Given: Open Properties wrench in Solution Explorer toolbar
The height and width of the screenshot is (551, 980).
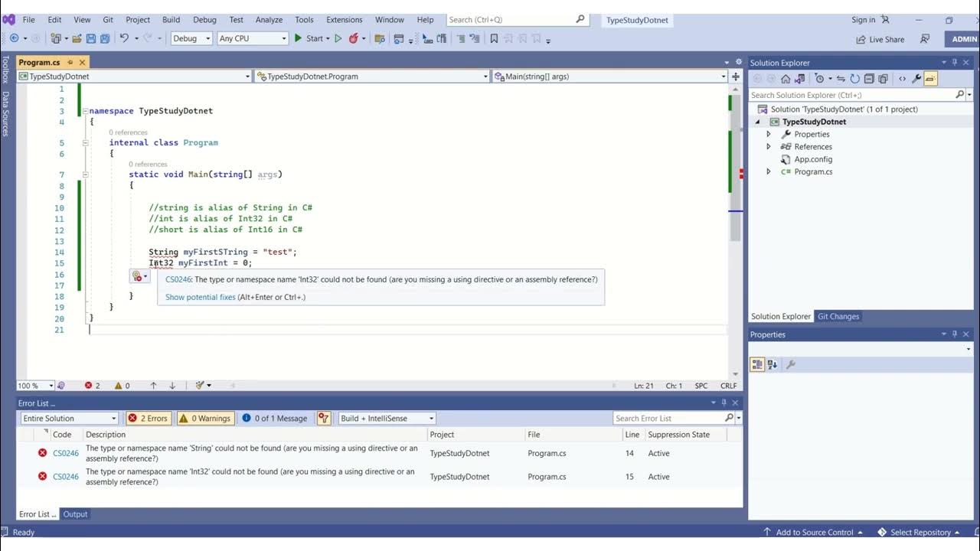Looking at the screenshot, I should pyautogui.click(x=916, y=78).
